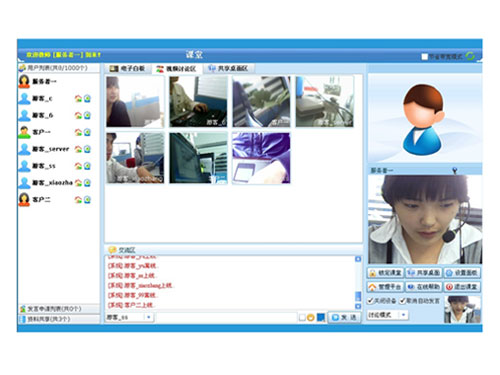The height and width of the screenshot is (375, 500).
Task: Click the avatar icon of 服务者一 in the user list
Action: [x=24, y=81]
